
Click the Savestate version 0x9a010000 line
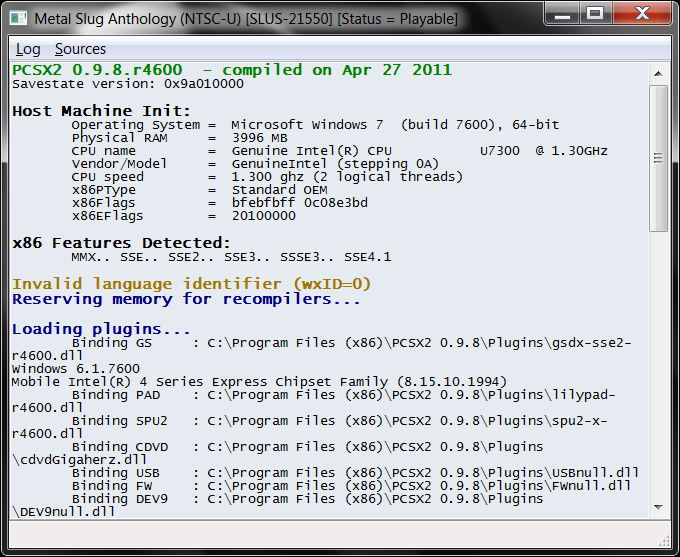128,84
